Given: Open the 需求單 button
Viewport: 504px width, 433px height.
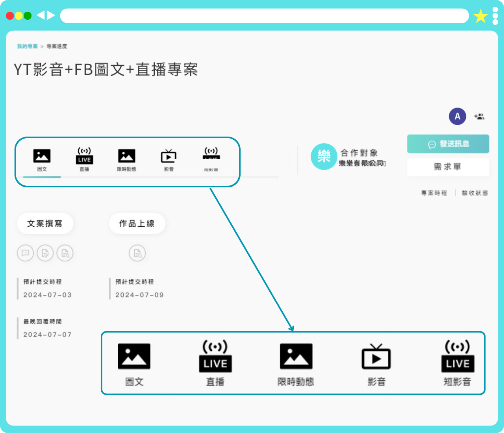Looking at the screenshot, I should [448, 167].
